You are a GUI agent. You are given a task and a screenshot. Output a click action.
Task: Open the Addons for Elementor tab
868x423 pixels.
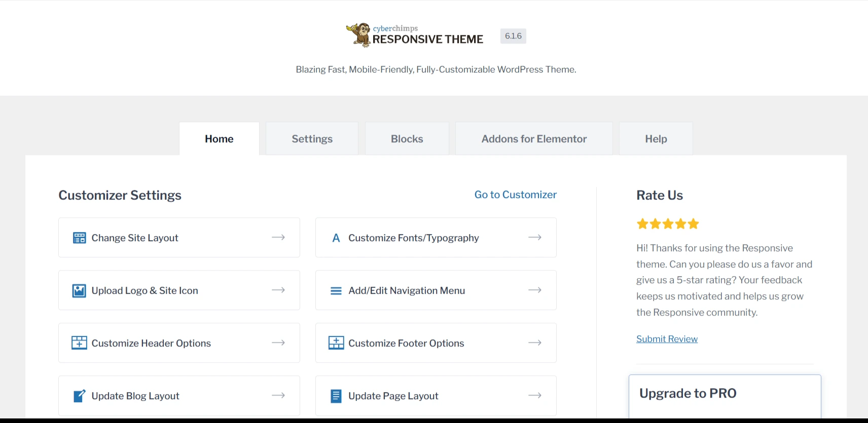(534, 139)
